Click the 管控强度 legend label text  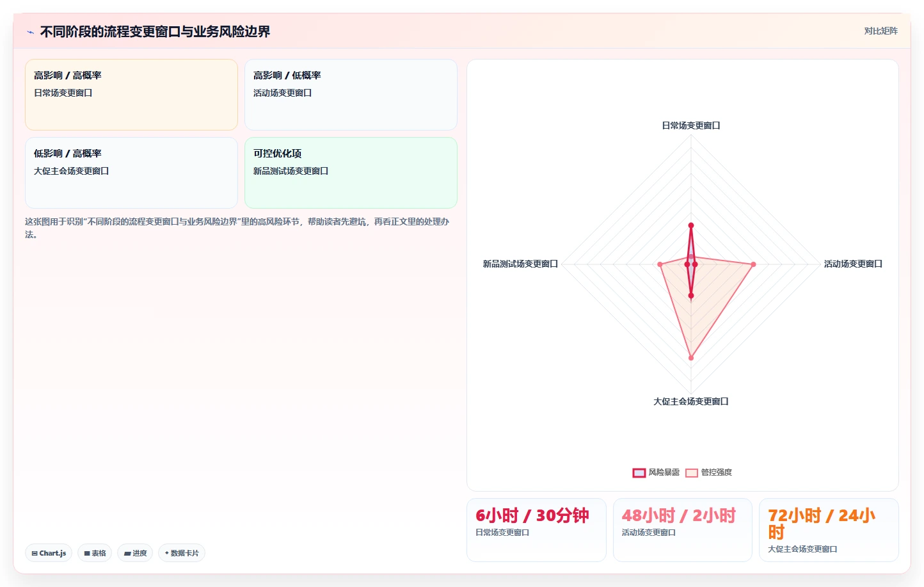(716, 472)
